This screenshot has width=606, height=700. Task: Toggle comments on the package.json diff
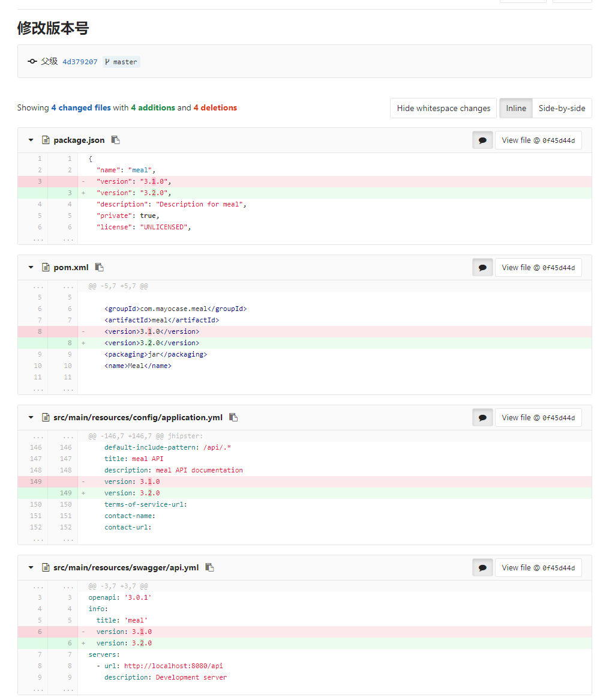482,140
